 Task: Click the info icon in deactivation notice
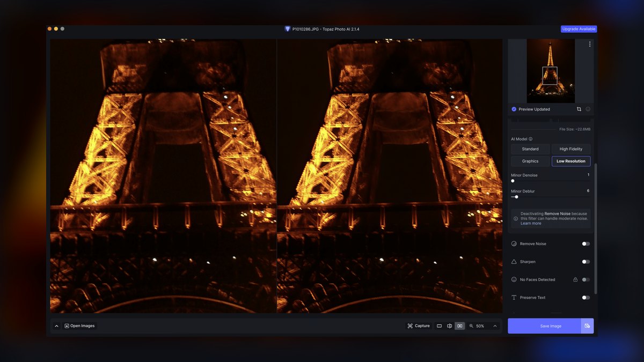(516, 218)
